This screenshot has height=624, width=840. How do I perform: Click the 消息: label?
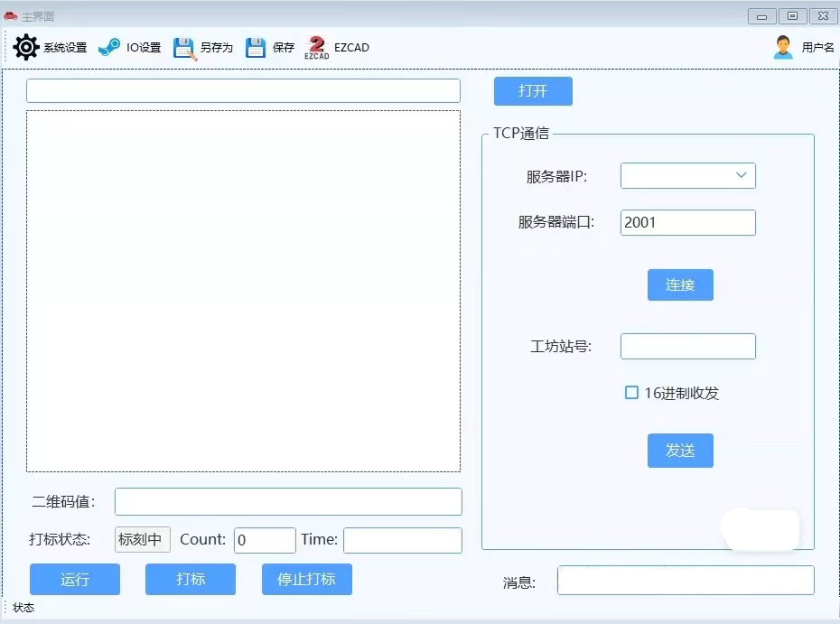tap(519, 582)
